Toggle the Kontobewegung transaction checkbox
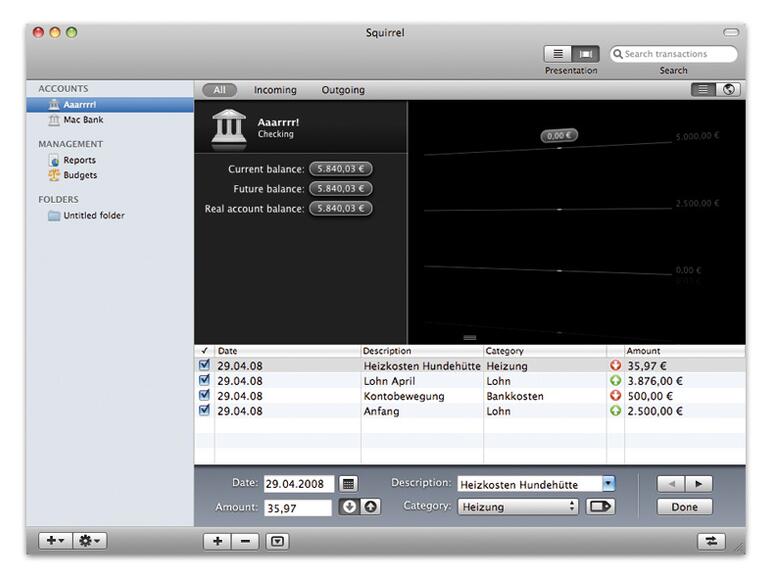The width and height of the screenshot is (770, 578). pos(204,396)
